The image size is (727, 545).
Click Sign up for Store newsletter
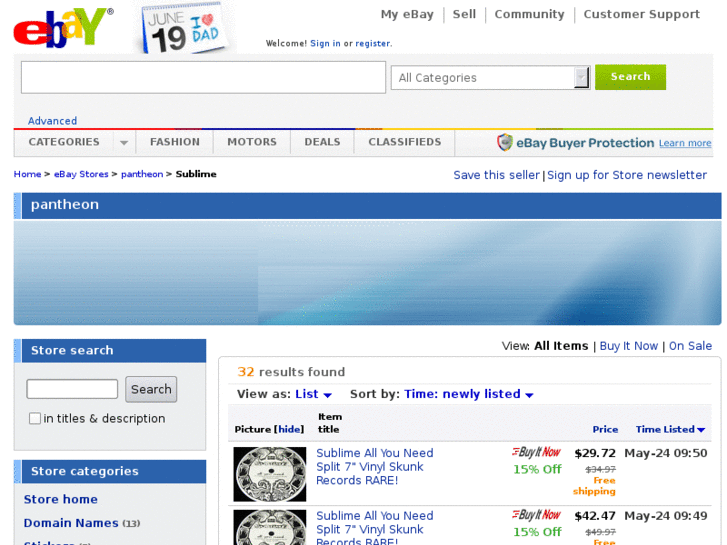click(627, 175)
